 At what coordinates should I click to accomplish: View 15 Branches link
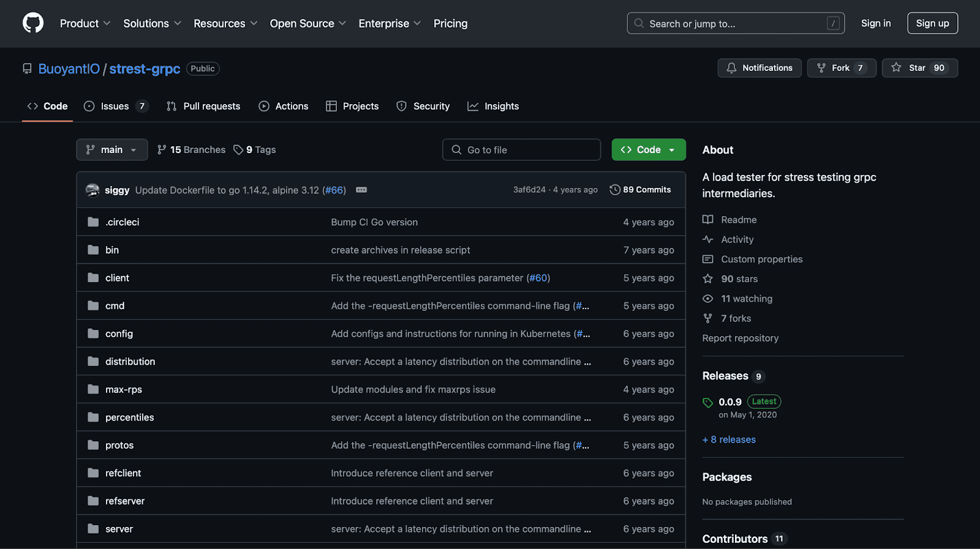pyautogui.click(x=192, y=150)
